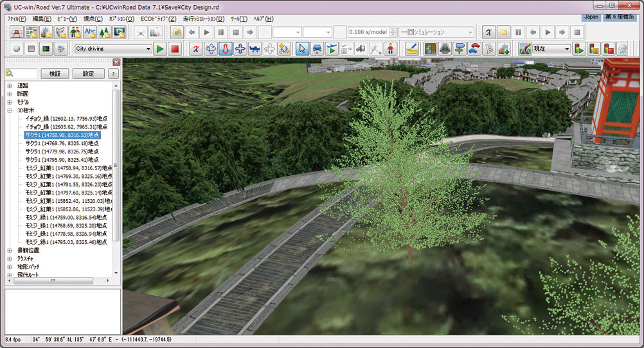Image resolution: width=644 pixels, height=348 pixels.
Task: Select the four-way move navigation icon
Action: point(240,49)
